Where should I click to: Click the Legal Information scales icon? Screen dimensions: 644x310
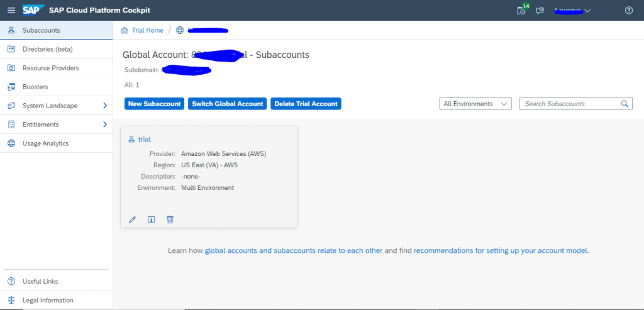point(11,301)
